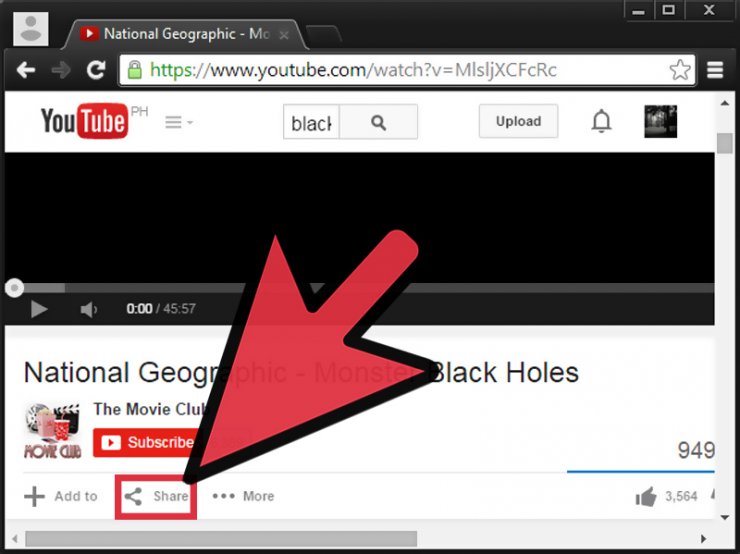Like the video with thumbs up
The height and width of the screenshot is (554, 740).
646,496
